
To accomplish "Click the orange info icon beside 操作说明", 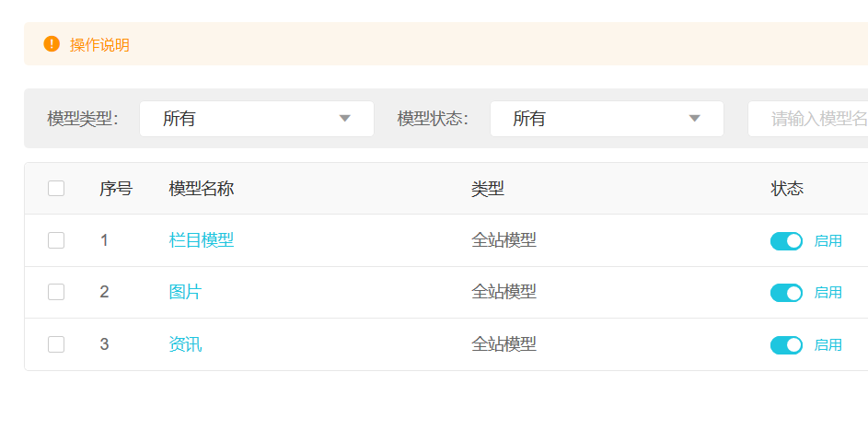I will pos(52,44).
